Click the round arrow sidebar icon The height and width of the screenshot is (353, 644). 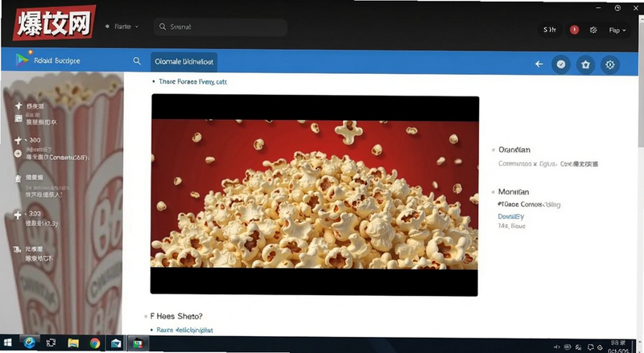pos(18,154)
